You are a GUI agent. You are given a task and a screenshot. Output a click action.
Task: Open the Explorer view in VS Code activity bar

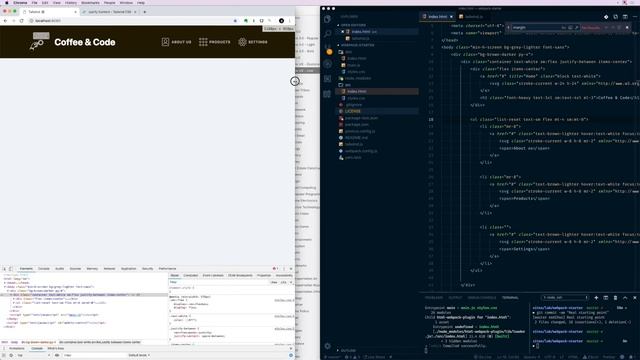(x=327, y=19)
